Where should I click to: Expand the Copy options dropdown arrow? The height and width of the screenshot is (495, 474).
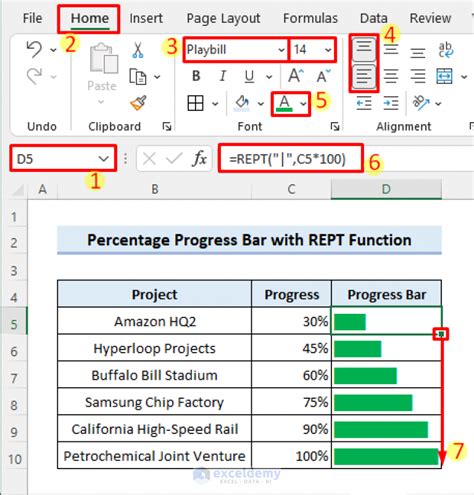157,77
